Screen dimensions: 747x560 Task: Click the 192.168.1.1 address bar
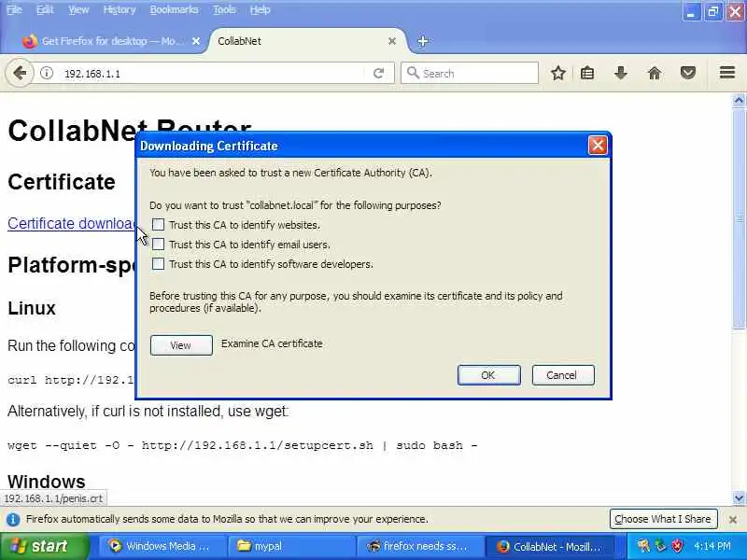215,74
